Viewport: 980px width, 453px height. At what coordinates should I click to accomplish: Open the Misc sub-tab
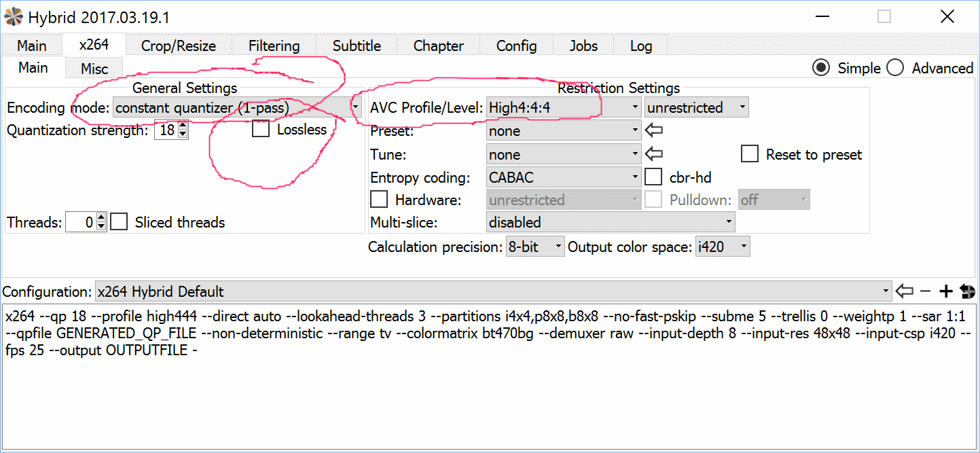(x=94, y=69)
